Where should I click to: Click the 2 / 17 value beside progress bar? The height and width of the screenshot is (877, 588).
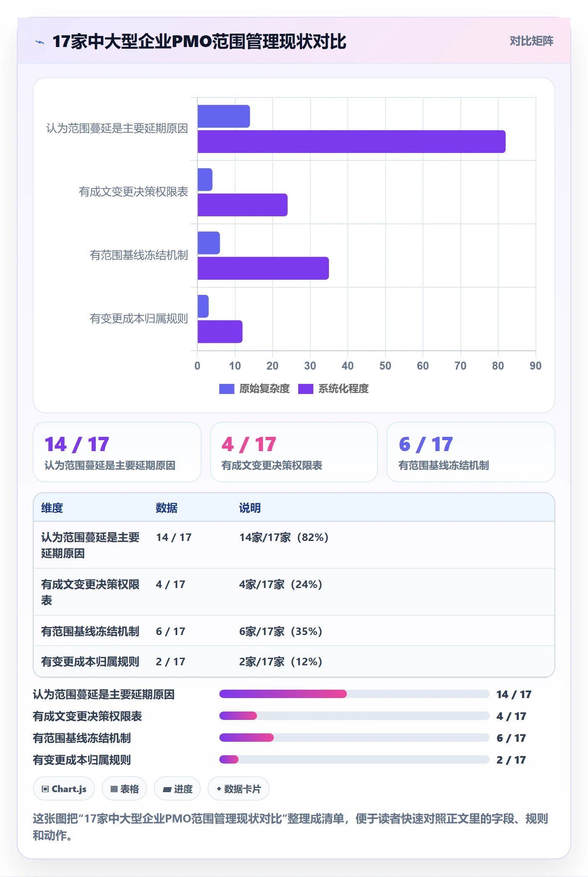tap(511, 759)
